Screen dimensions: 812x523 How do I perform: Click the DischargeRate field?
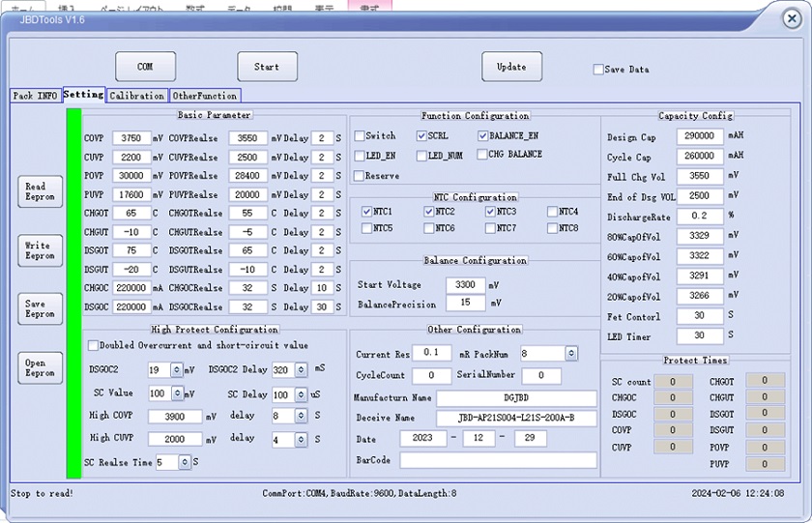700,216
